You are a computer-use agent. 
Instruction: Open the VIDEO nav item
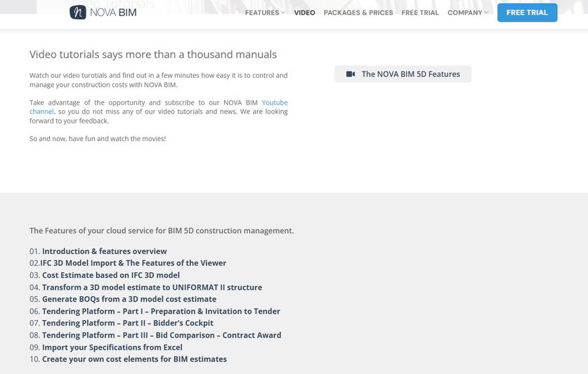304,13
